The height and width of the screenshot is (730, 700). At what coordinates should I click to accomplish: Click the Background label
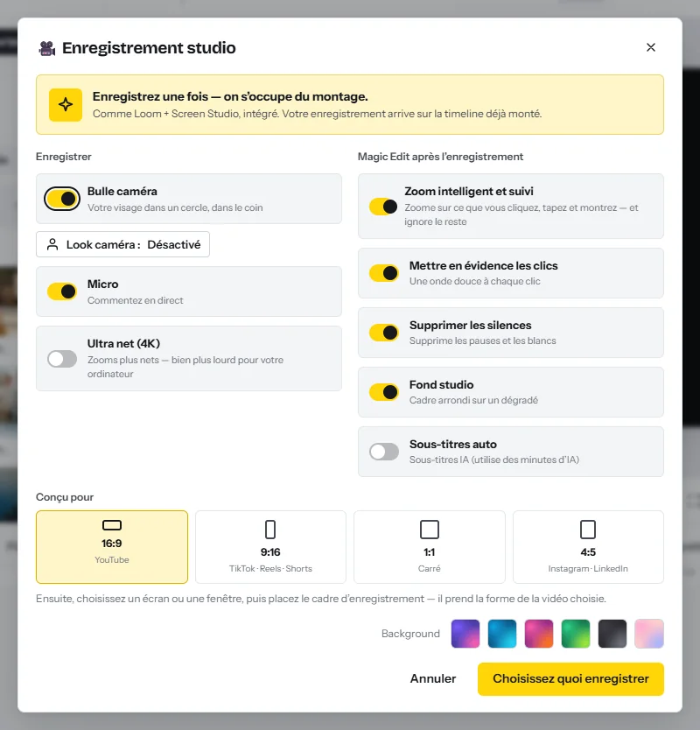pyautogui.click(x=410, y=634)
